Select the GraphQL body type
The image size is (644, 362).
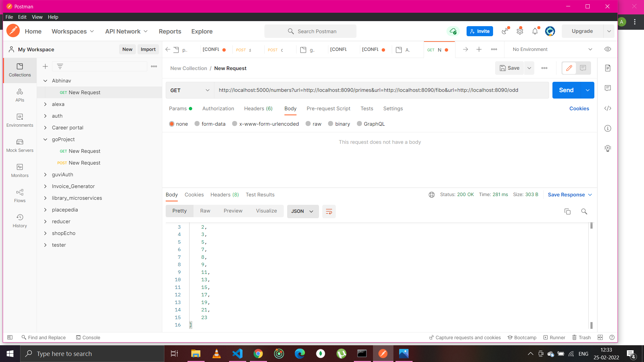(x=371, y=124)
